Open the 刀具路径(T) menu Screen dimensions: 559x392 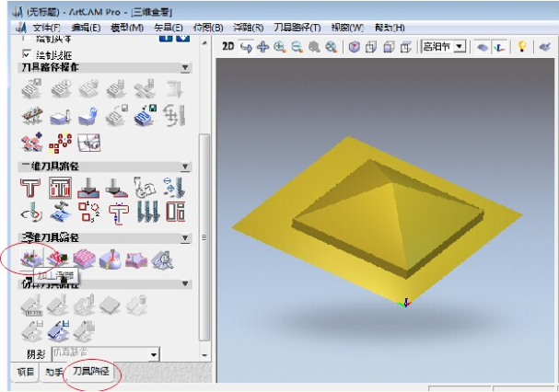click(x=297, y=28)
